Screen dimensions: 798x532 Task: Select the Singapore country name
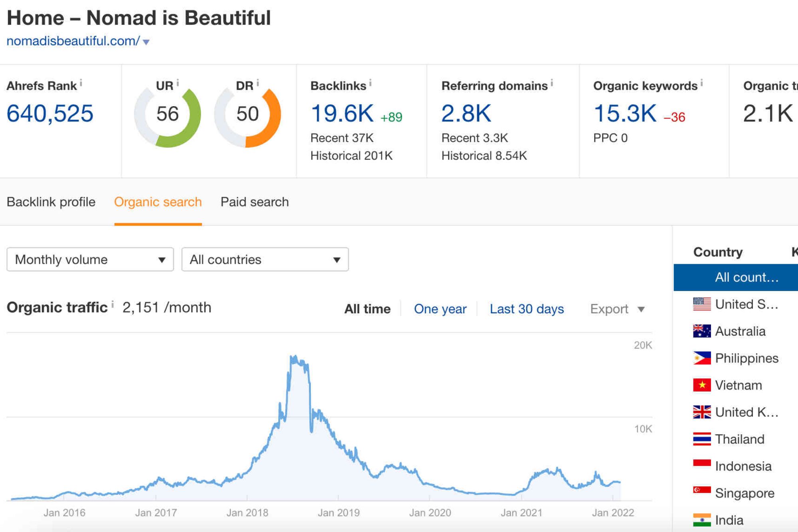(745, 493)
